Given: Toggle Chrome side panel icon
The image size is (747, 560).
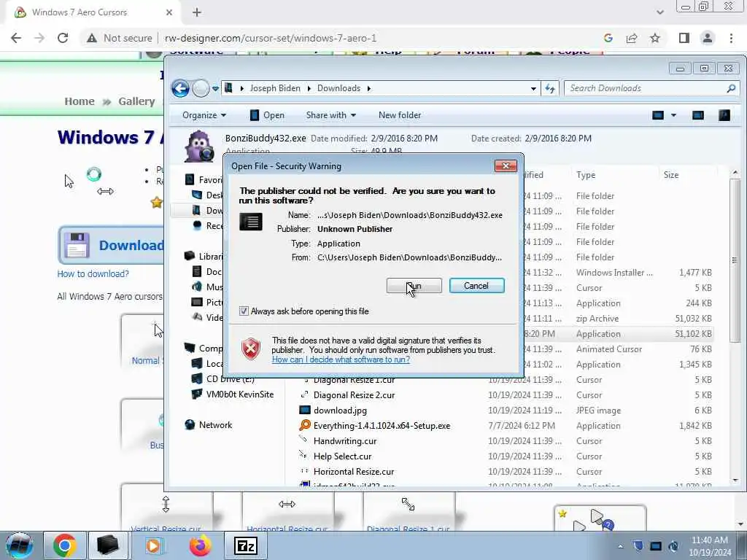Looking at the screenshot, I should 684,38.
